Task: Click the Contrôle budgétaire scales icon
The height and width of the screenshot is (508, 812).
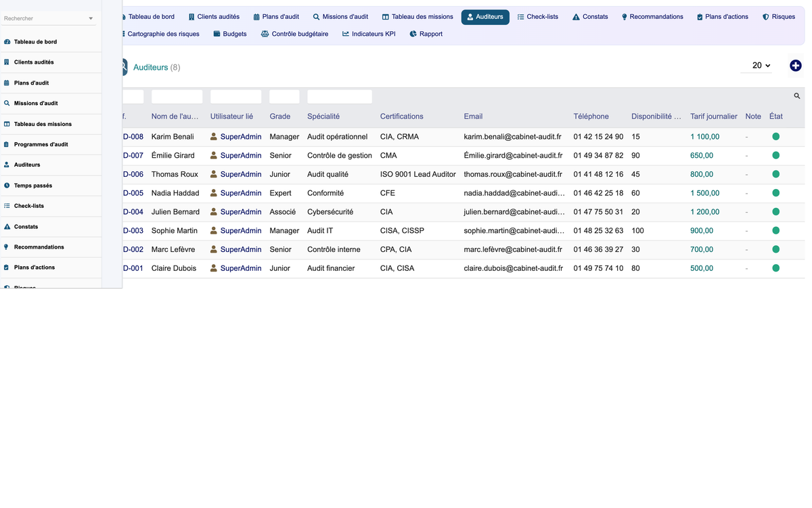Action: (x=265, y=34)
